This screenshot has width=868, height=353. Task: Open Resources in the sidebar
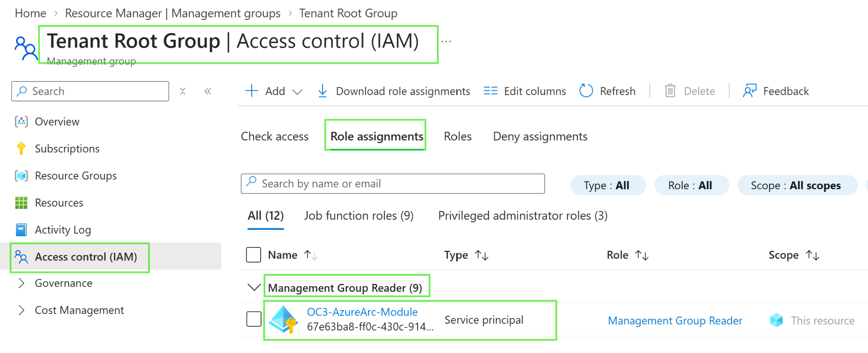coord(59,203)
